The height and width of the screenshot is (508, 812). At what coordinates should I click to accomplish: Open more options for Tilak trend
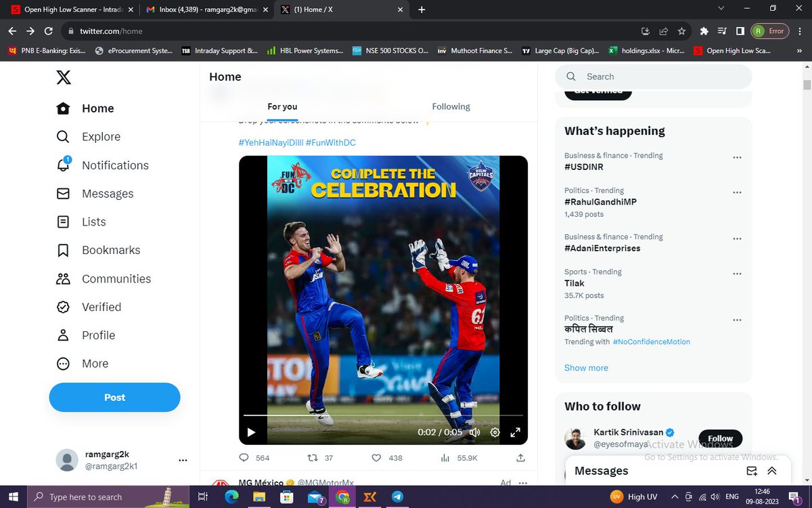[738, 274]
